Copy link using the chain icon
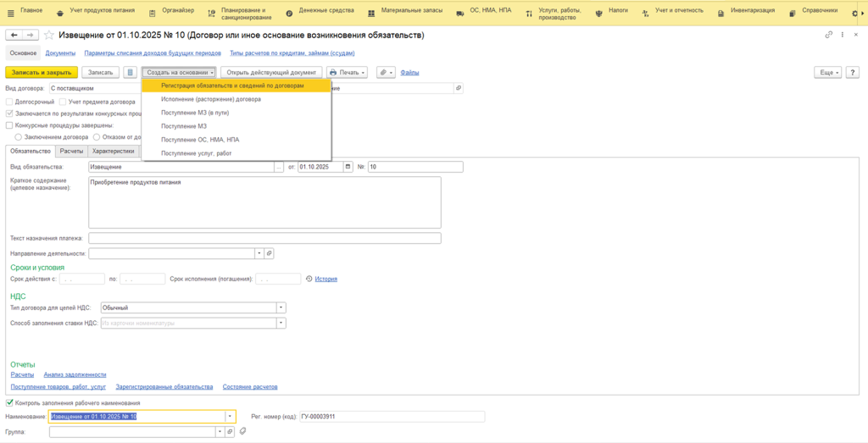868x443 pixels. (828, 35)
